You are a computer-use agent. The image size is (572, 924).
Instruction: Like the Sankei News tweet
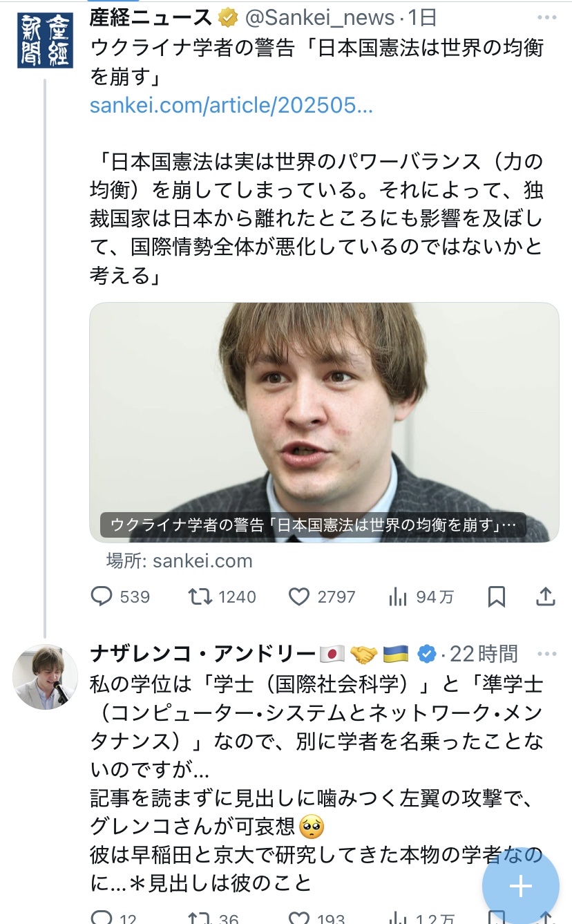pos(298,596)
